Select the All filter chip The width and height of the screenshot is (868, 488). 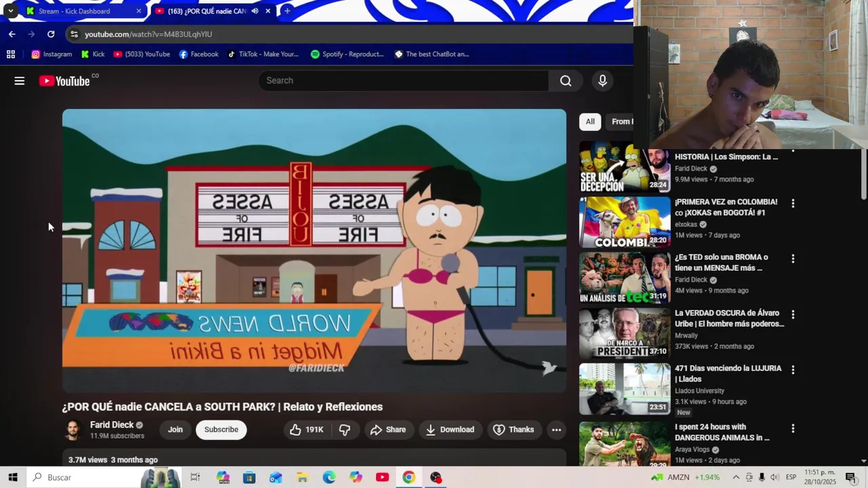click(590, 122)
